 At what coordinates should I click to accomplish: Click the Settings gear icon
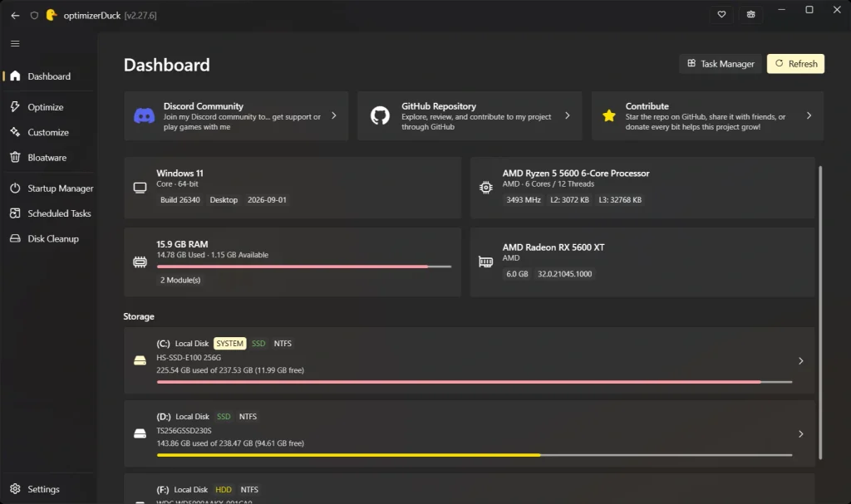coord(15,489)
